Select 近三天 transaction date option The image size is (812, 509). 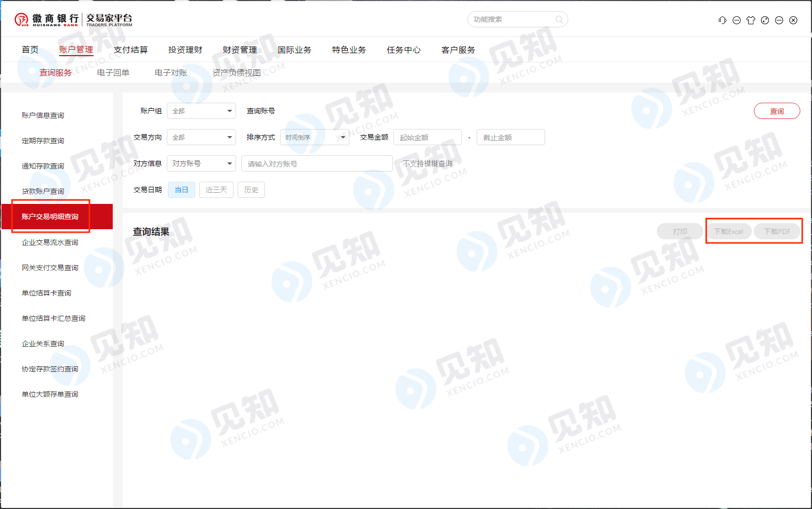click(x=216, y=190)
